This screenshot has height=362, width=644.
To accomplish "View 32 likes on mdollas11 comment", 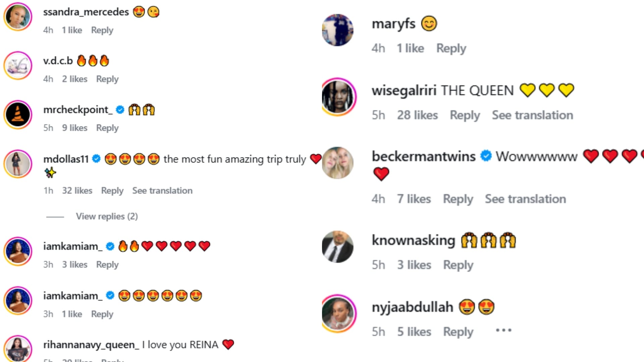I will pyautogui.click(x=77, y=191).
